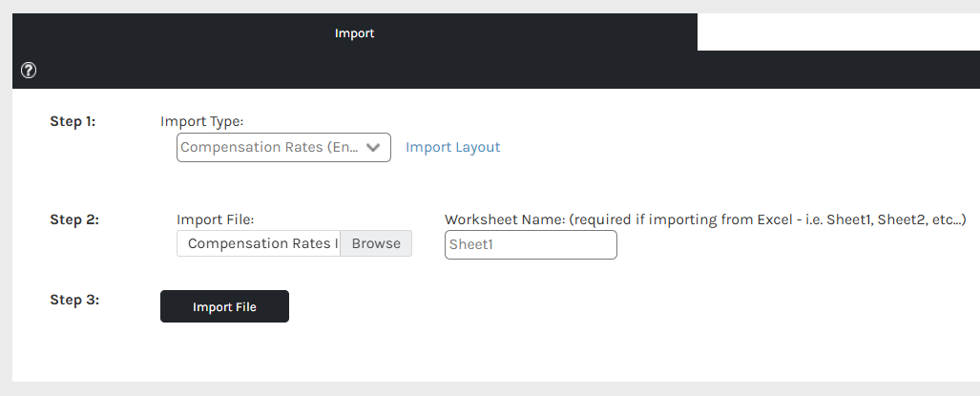Click the Import File label above Browse
The height and width of the screenshot is (396, 980).
216,219
